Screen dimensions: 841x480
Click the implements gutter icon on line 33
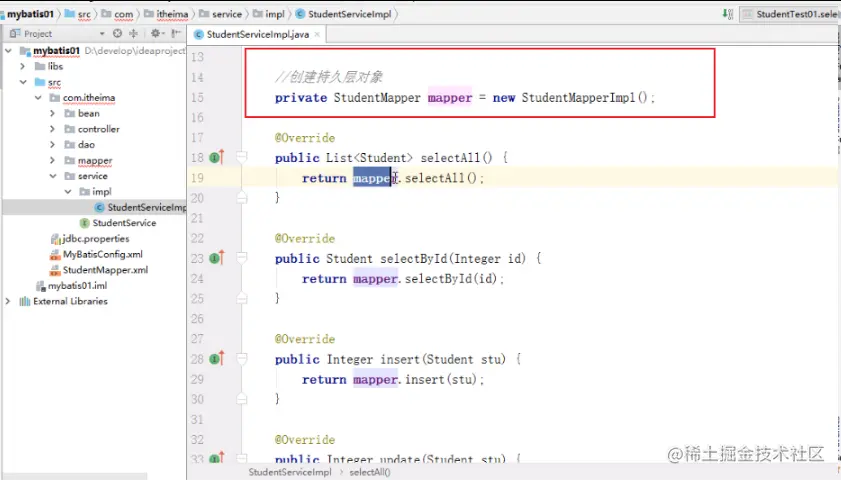tap(217, 459)
